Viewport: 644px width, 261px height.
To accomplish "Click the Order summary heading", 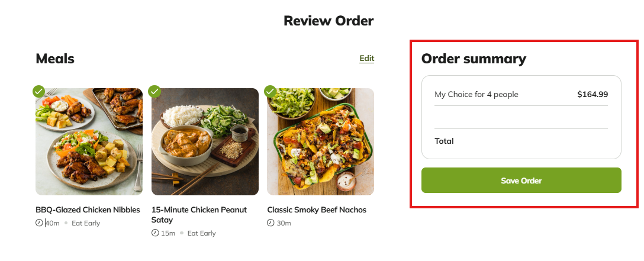I will point(473,59).
